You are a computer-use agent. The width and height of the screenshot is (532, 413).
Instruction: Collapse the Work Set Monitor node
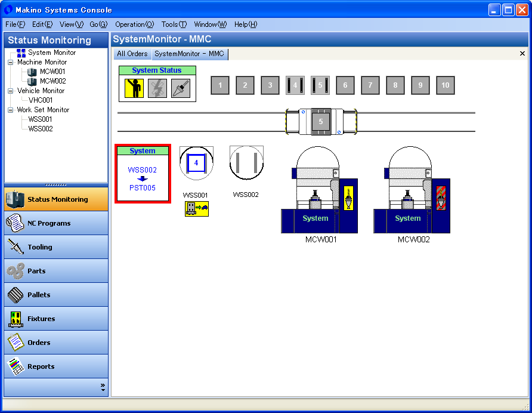(11, 110)
